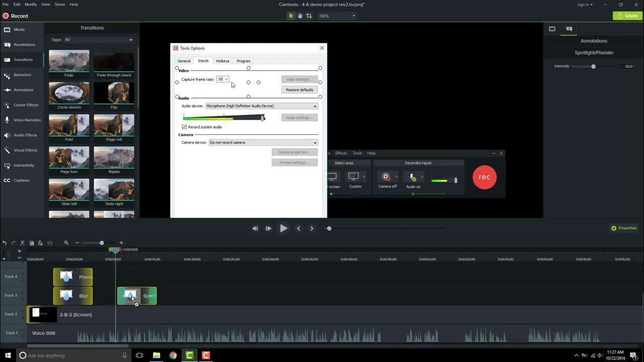Switch to the General tab in Tools Options
The width and height of the screenshot is (644, 362).
[x=184, y=61]
